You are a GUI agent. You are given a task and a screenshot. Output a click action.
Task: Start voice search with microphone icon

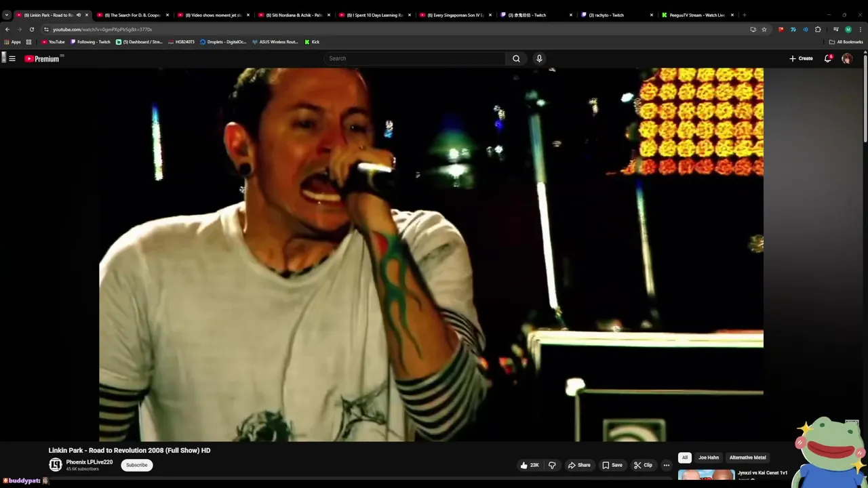tap(539, 58)
